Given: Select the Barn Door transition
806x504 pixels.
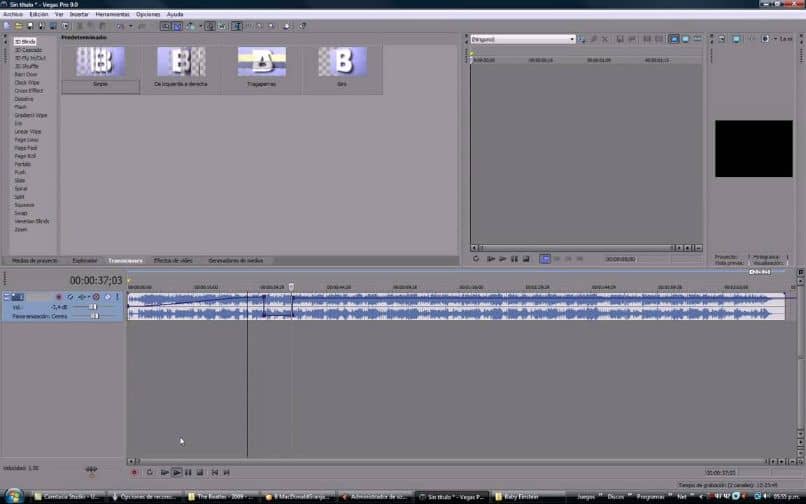Looking at the screenshot, I should [26, 75].
